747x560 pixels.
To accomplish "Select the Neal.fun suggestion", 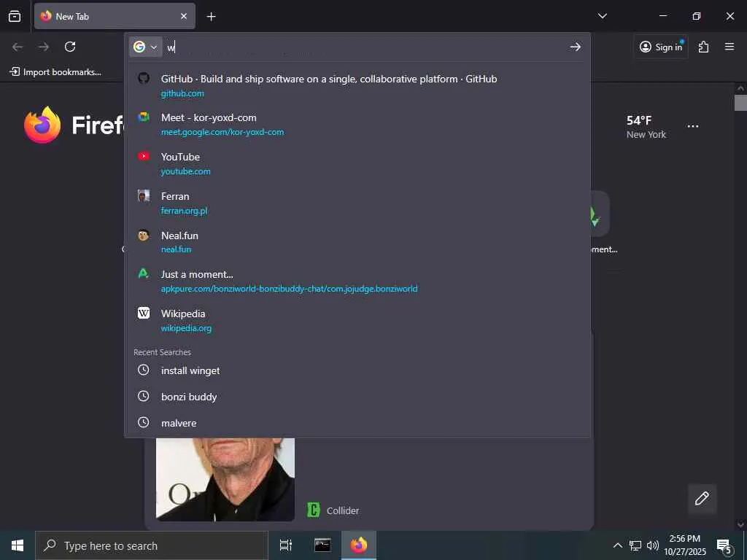I will coord(357,242).
